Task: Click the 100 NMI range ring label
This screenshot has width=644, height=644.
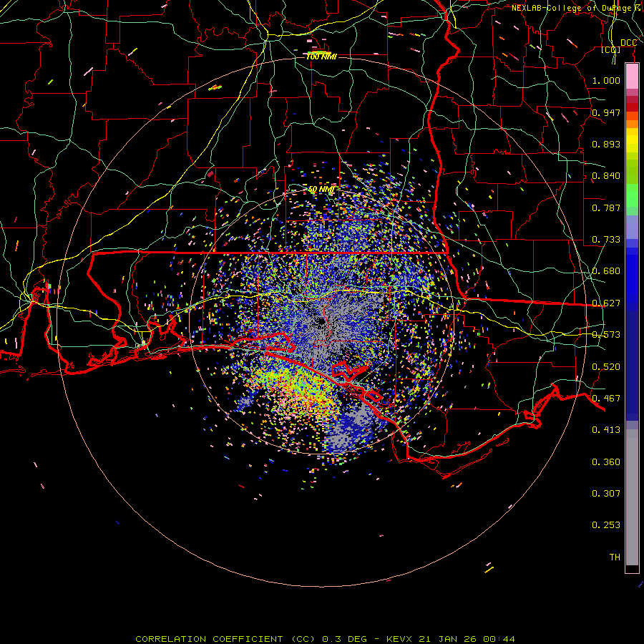Action: click(321, 57)
